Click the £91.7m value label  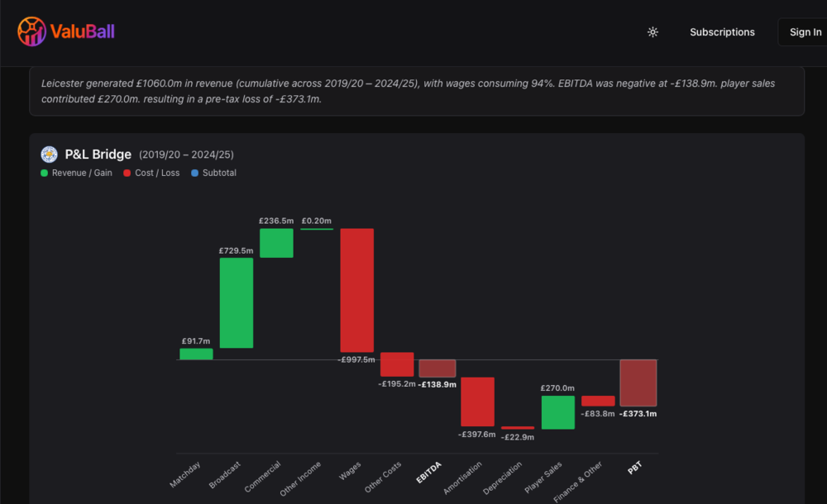click(x=196, y=341)
